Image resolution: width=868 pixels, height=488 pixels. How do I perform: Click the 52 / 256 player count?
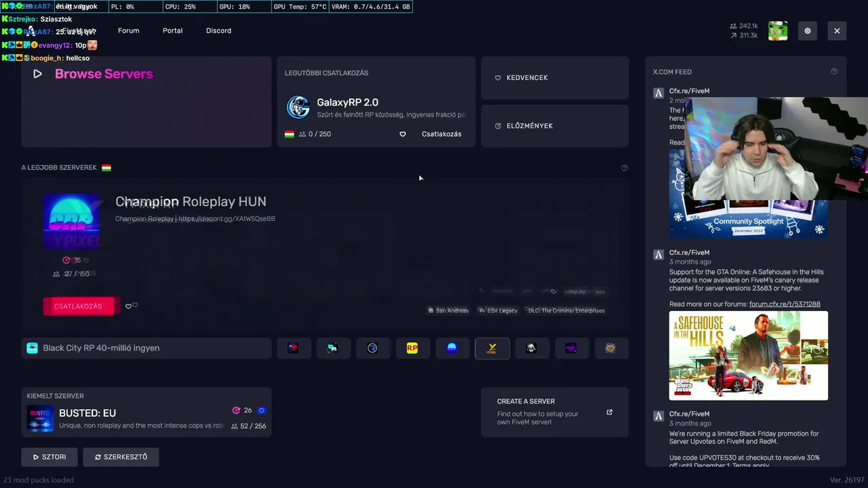(248, 426)
